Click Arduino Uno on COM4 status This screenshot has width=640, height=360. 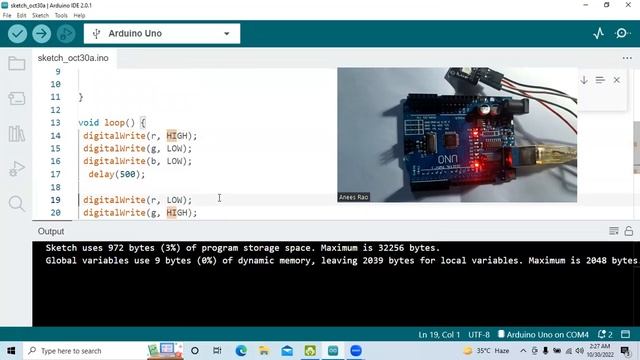pos(543,335)
